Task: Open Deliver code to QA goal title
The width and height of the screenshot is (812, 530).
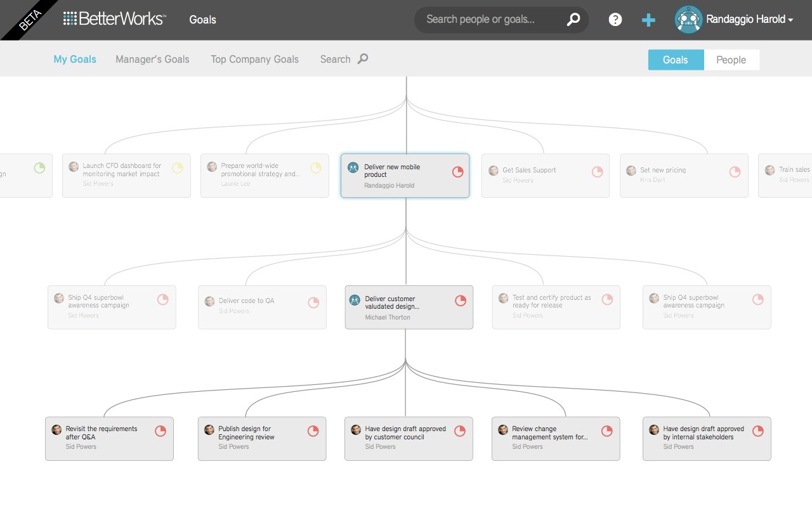Action: pos(247,301)
